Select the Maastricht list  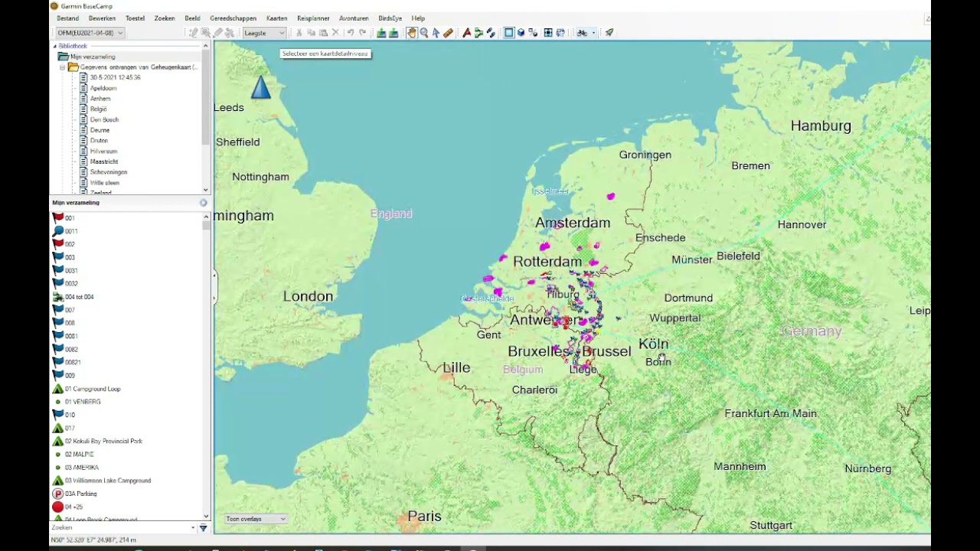(x=104, y=161)
